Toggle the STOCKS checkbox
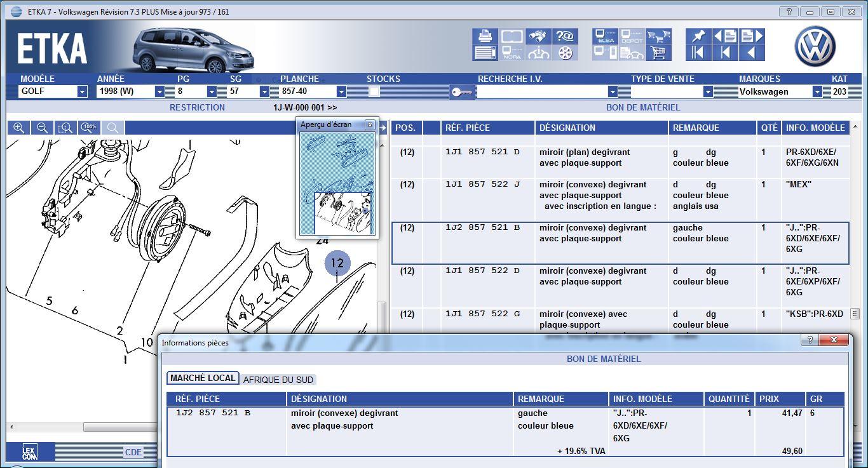Viewport: 868px width, 468px height. [x=374, y=91]
